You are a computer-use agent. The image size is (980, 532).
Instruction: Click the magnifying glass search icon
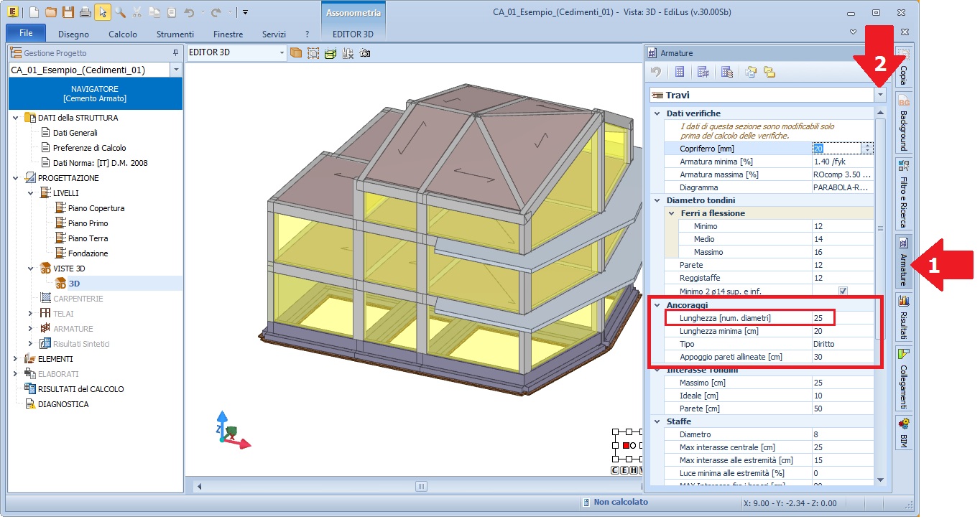120,12
